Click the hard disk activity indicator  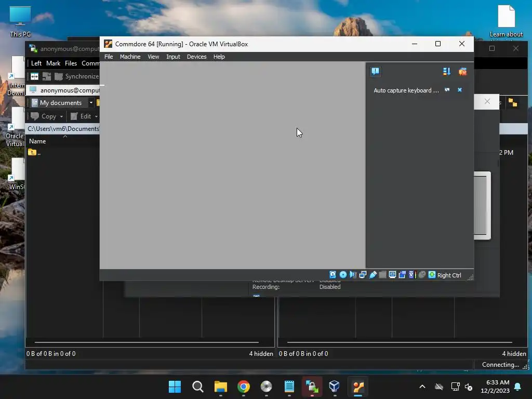click(x=333, y=275)
